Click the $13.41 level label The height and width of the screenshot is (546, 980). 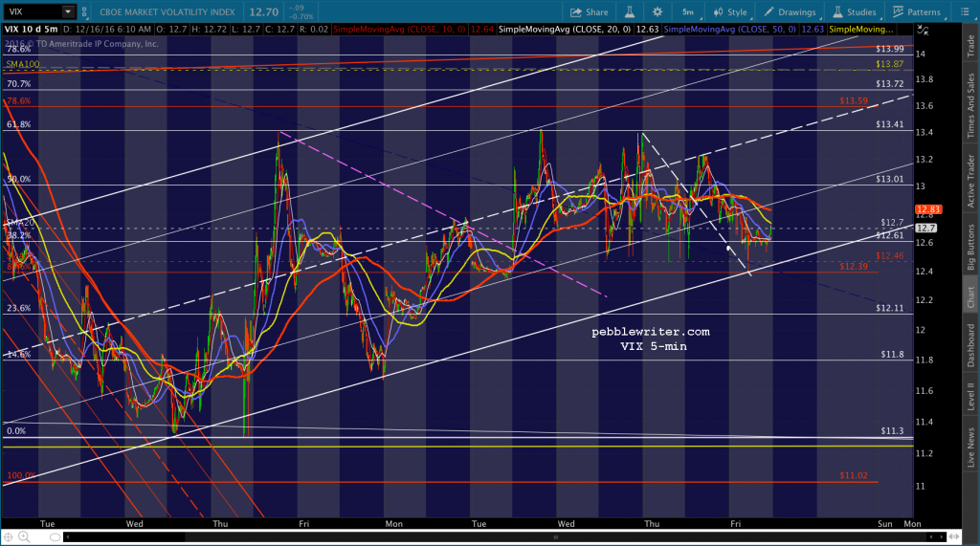tap(889, 124)
